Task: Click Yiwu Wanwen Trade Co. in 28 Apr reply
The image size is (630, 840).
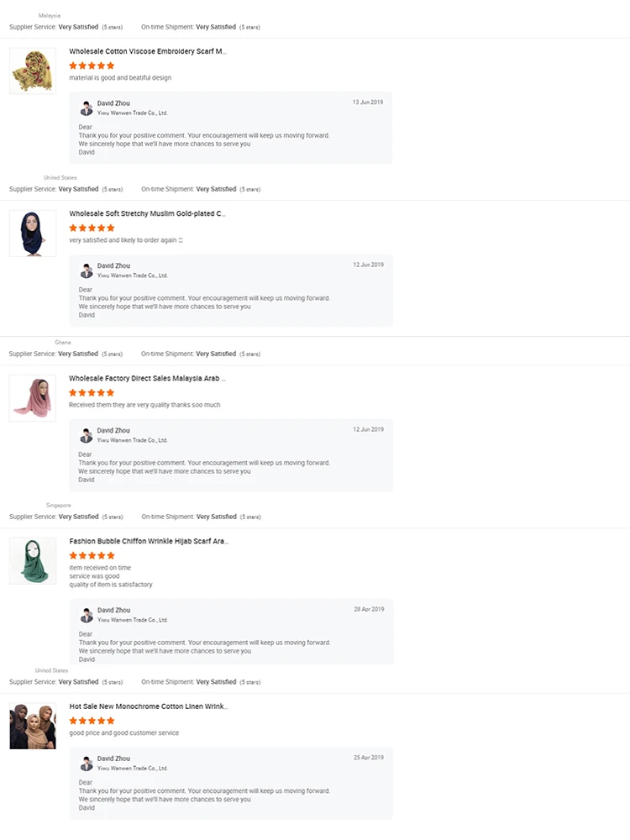Action: pos(133,620)
